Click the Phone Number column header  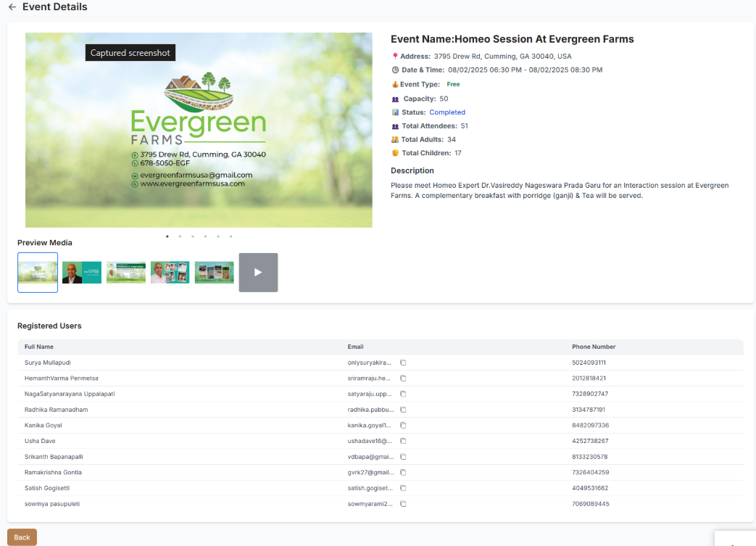594,347
